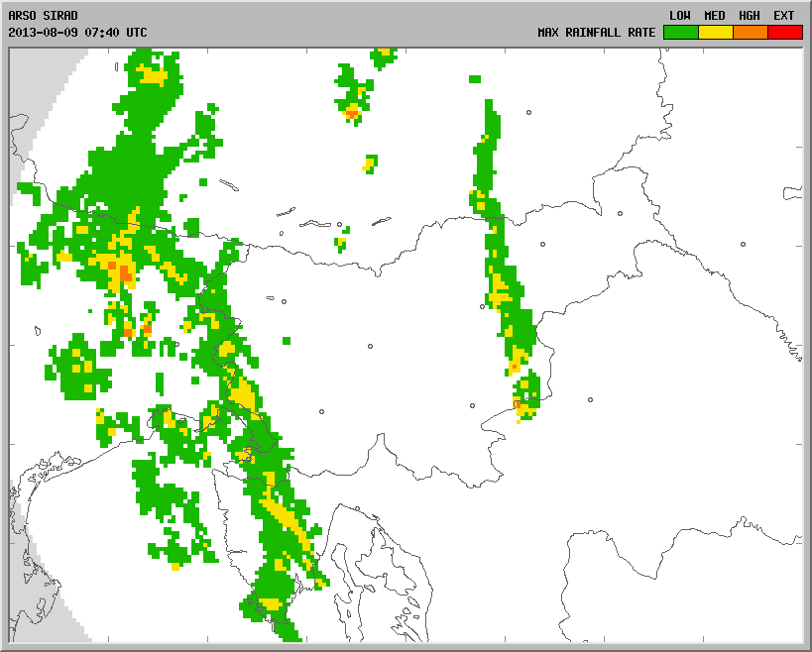
Task: Click the MED label above the legend
Action: 715,15
